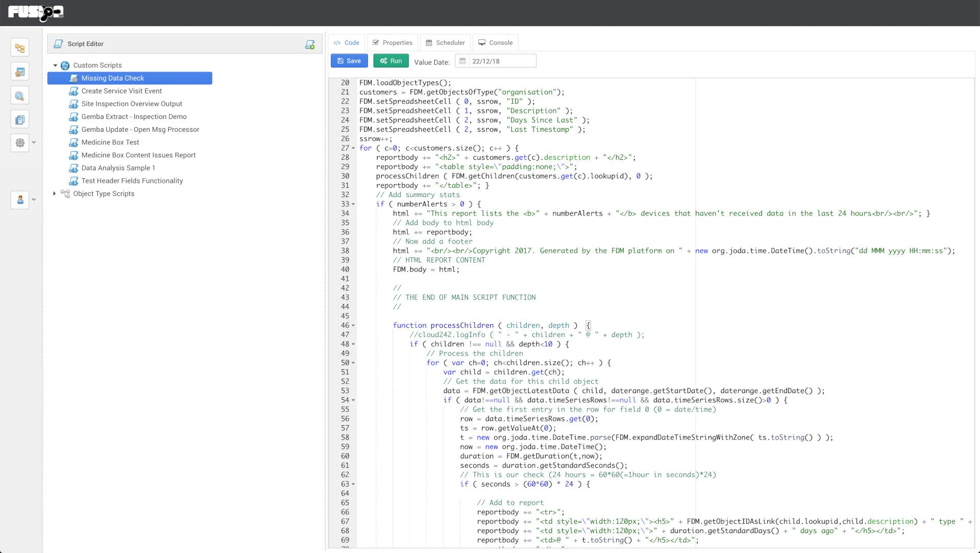Select the Medicine Box Test script
Screen dimensions: 980x553
pos(110,142)
